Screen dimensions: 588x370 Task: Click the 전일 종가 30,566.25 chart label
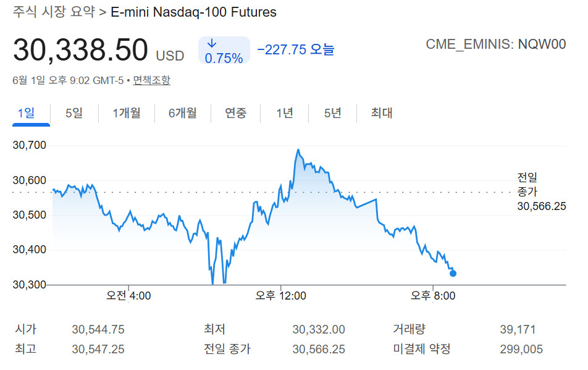(x=542, y=191)
